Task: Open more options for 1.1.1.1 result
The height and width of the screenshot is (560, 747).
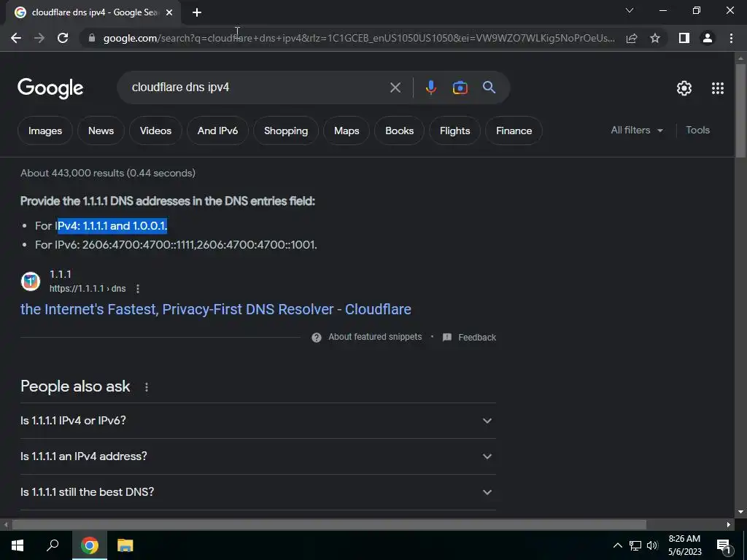Action: click(138, 289)
